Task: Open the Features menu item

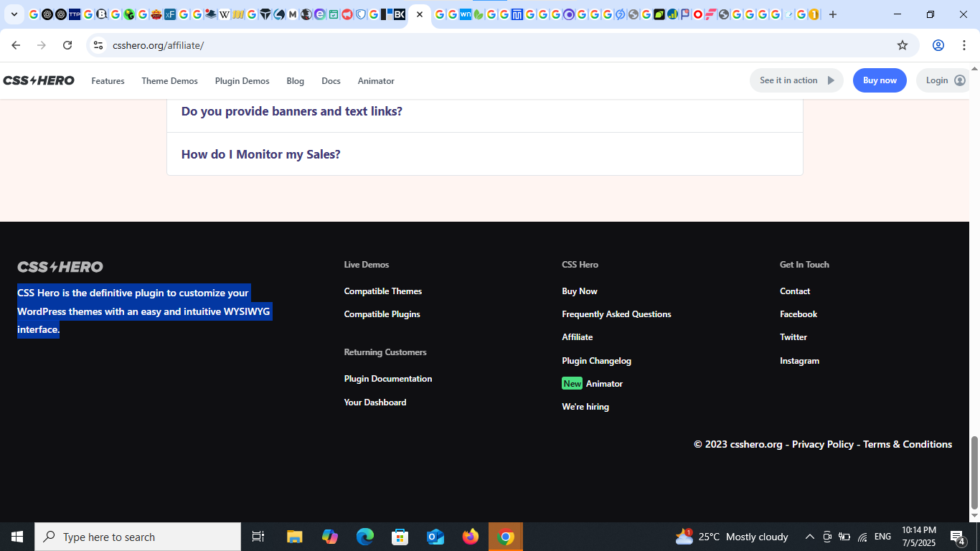Action: (108, 81)
